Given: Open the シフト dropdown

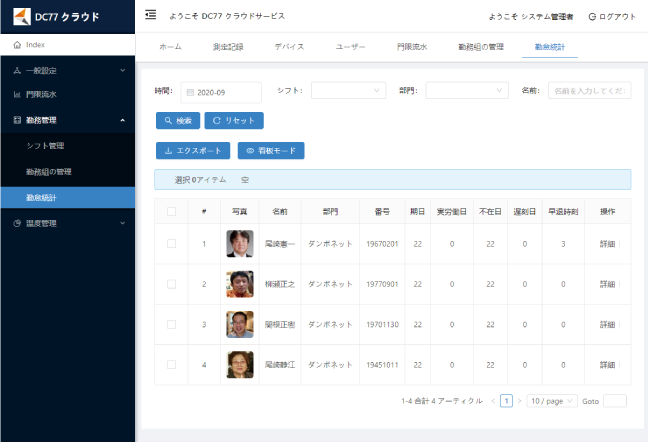Looking at the screenshot, I should tap(347, 91).
